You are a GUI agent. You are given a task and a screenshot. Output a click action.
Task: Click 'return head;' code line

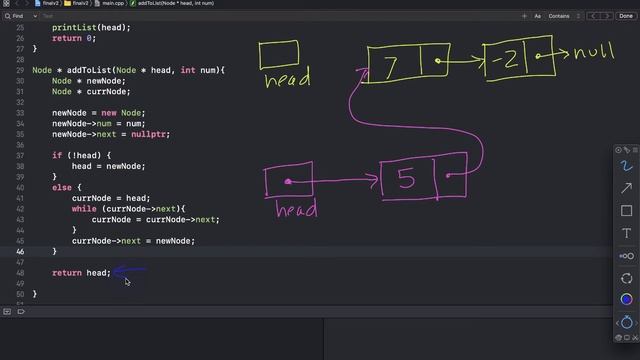(81, 273)
